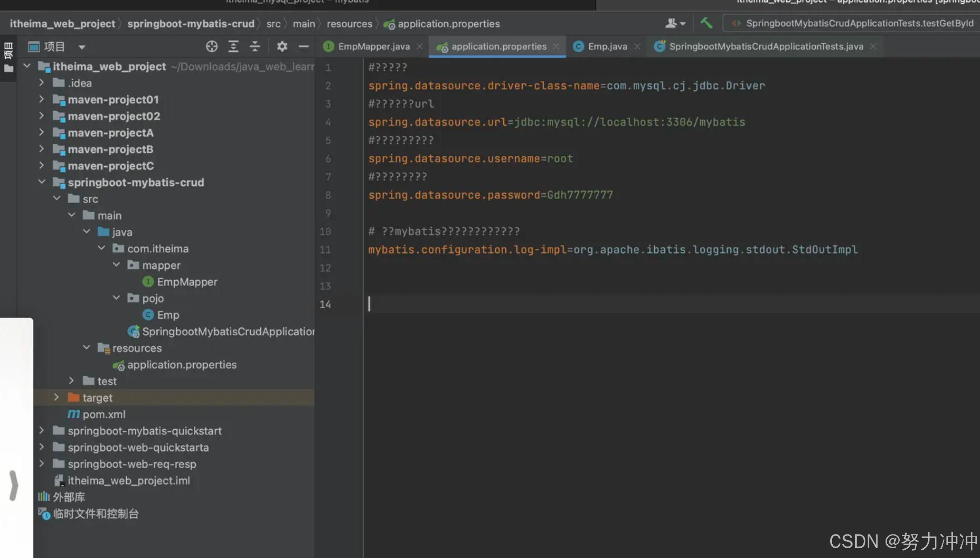
Task: Click the green build hammer icon
Action: coord(706,23)
